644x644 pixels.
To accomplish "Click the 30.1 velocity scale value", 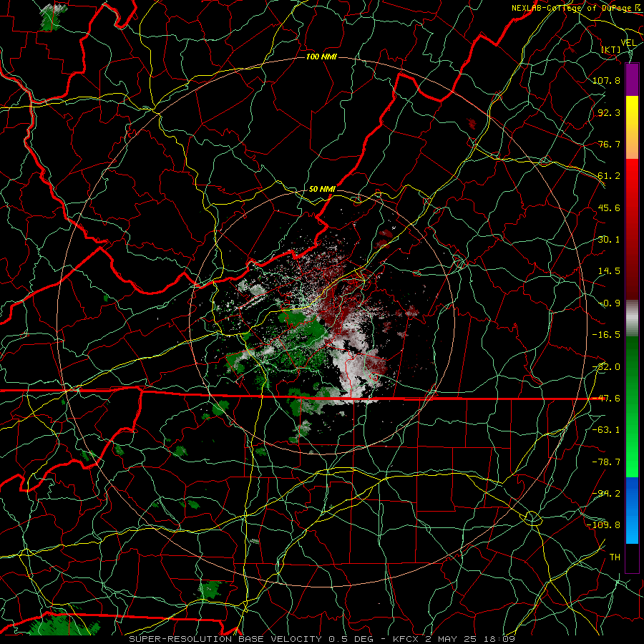I will pyautogui.click(x=609, y=240).
